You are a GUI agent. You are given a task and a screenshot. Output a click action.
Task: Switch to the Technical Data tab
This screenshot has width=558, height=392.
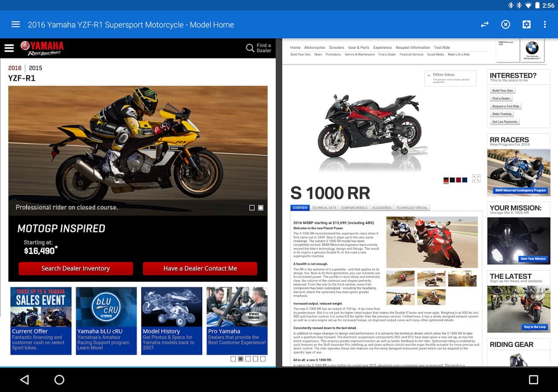coord(324,208)
